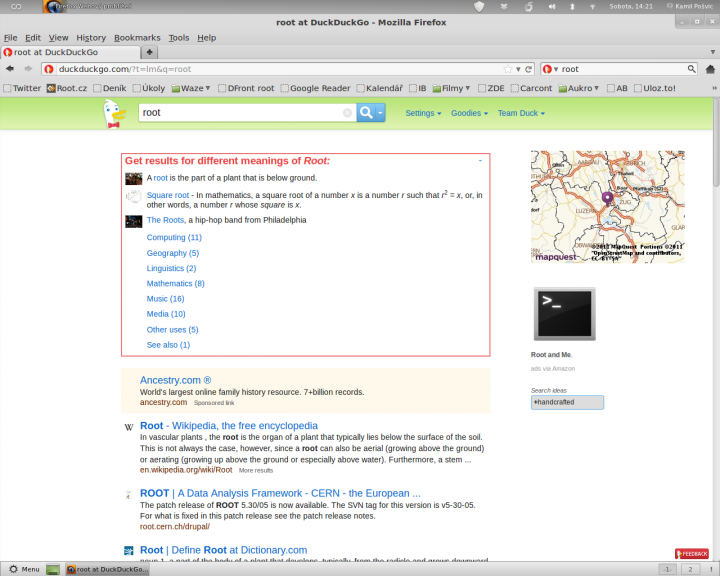Open the Computing (11) category
Viewport: 720px width, 576px height.
(x=174, y=237)
